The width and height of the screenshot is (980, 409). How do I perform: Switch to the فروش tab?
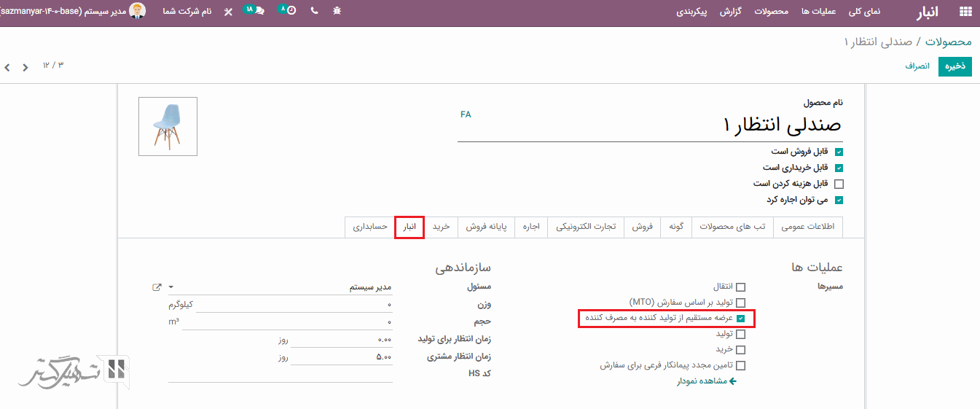[642, 227]
